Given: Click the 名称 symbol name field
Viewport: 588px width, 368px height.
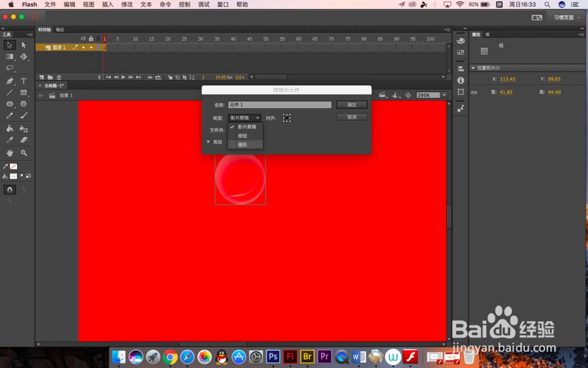Looking at the screenshot, I should coord(280,105).
